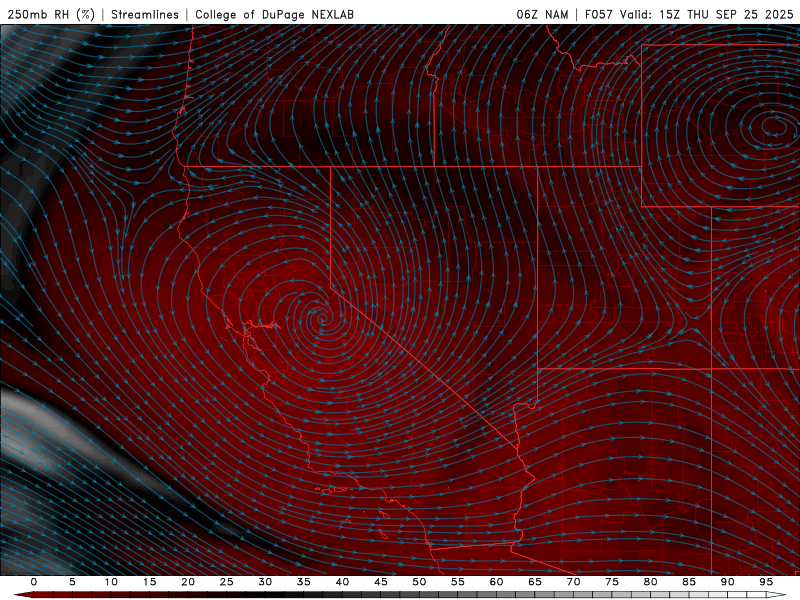This screenshot has height=600, width=800.
Task: Click the spiral circulation center over California
Action: tap(322, 319)
